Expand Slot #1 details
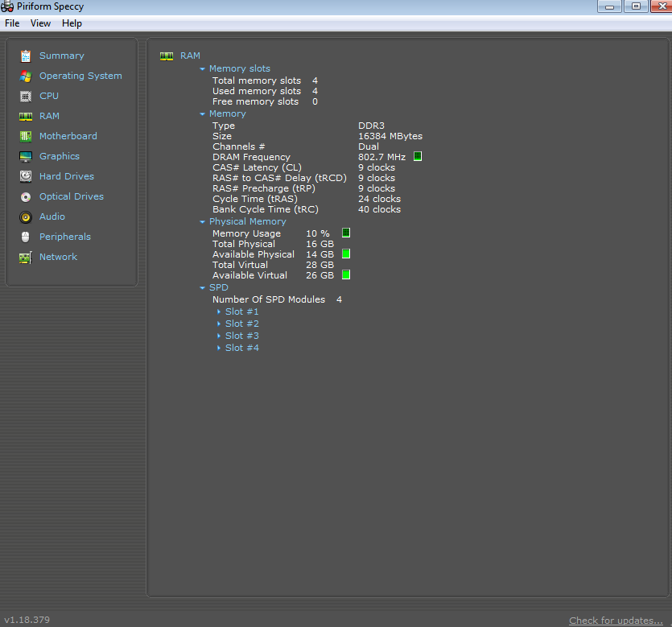672x627 pixels. point(219,312)
